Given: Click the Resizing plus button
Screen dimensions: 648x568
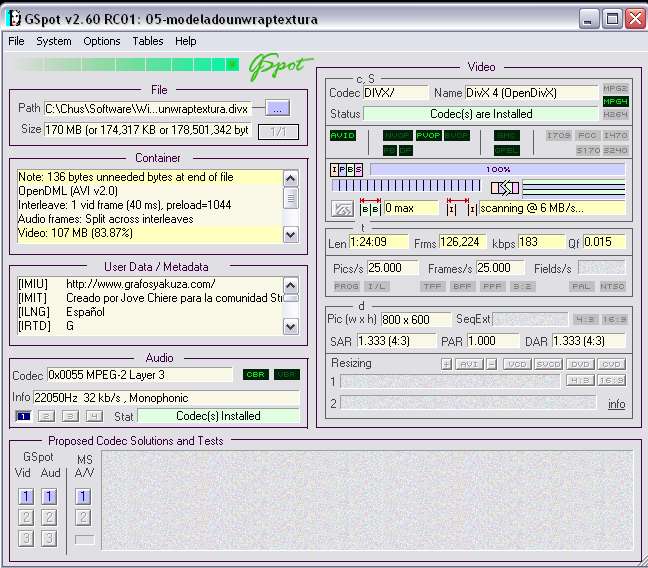Looking at the screenshot, I should (446, 364).
